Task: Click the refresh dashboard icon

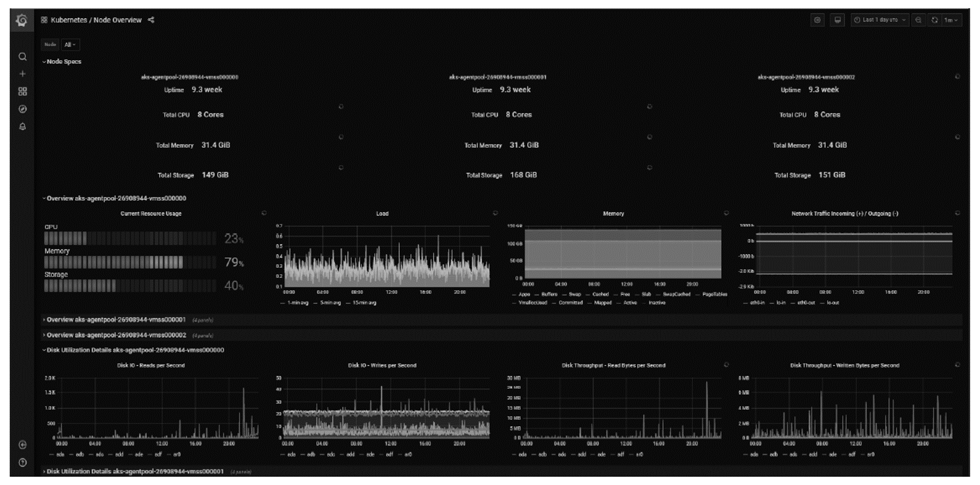Action: pos(935,20)
